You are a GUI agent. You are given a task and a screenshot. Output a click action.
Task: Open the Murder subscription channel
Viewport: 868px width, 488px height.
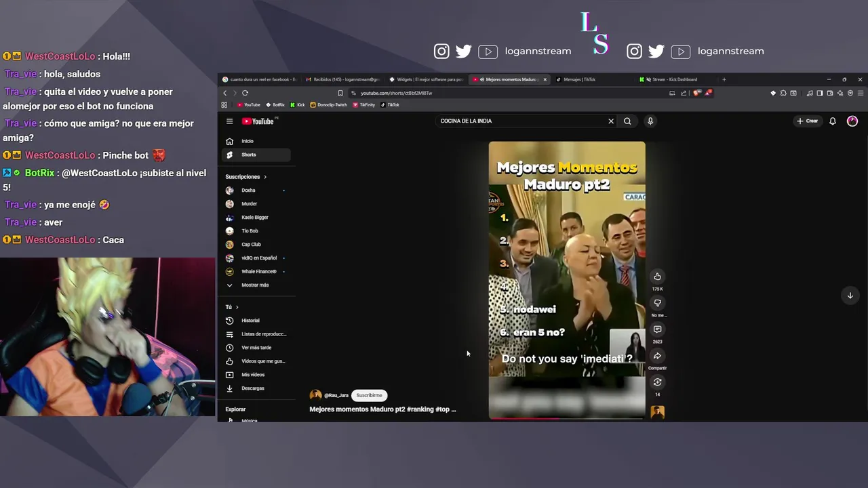point(256,204)
